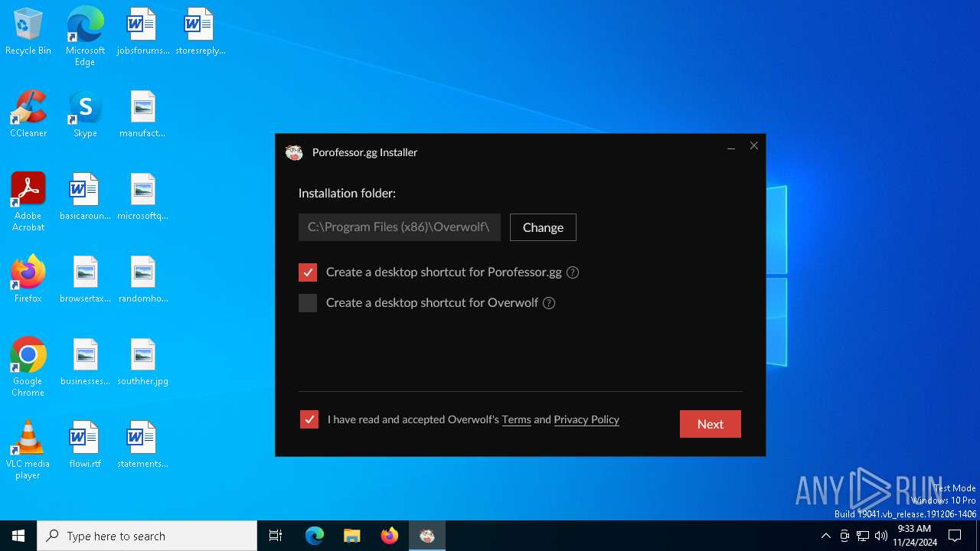Open the CCleaner desktop shortcut
980x551 pixels.
(x=28, y=115)
